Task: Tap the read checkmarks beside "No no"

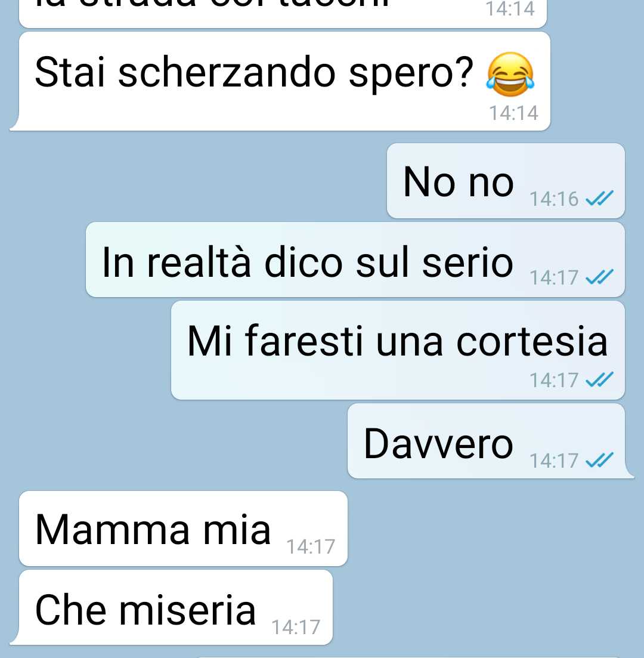Action: point(599,198)
